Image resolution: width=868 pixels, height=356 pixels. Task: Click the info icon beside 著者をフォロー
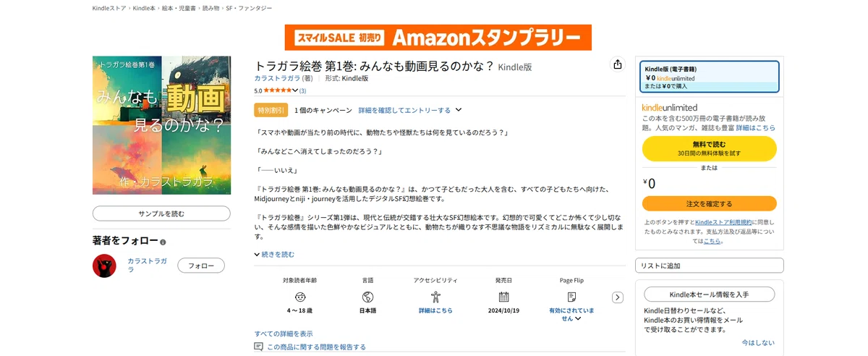pos(163,242)
